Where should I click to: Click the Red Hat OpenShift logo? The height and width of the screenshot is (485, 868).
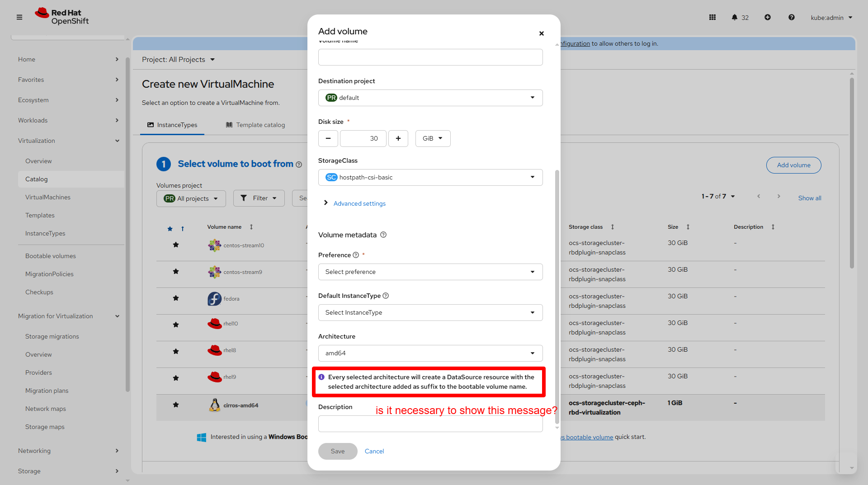pyautogui.click(x=62, y=17)
